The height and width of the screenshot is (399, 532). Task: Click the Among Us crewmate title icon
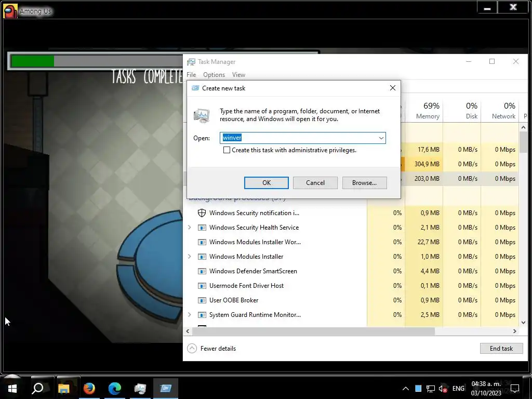pos(10,11)
